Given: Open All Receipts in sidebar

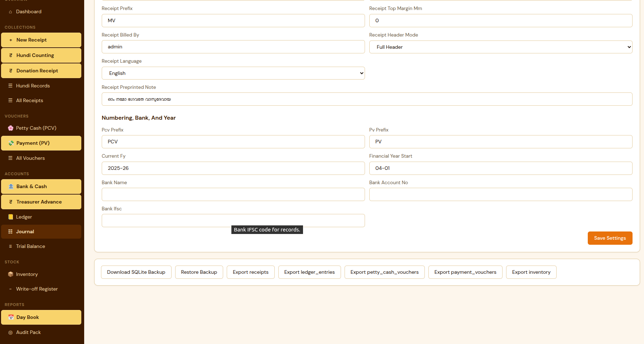Looking at the screenshot, I should [41, 101].
